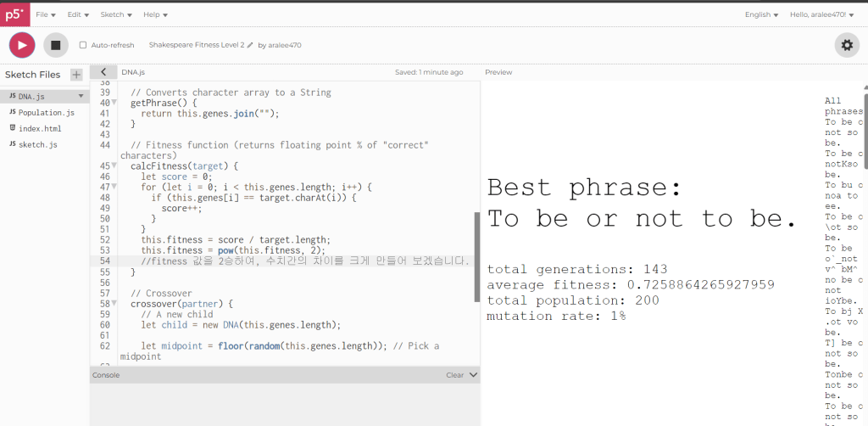868x426 pixels.
Task: Open the English language dropdown
Action: (x=763, y=14)
